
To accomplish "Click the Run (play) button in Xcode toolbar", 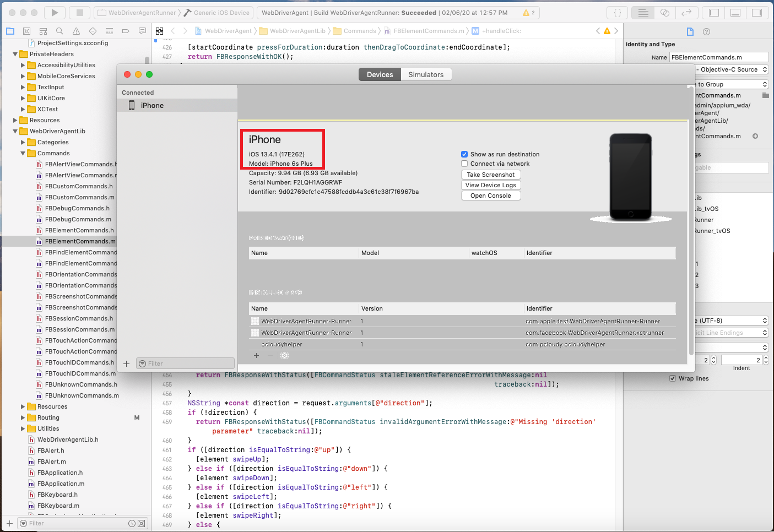I will [55, 13].
